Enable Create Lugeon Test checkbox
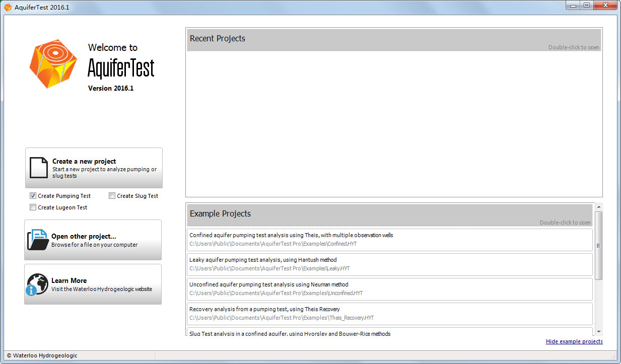Viewport: 621px width, 364px height. pos(33,207)
